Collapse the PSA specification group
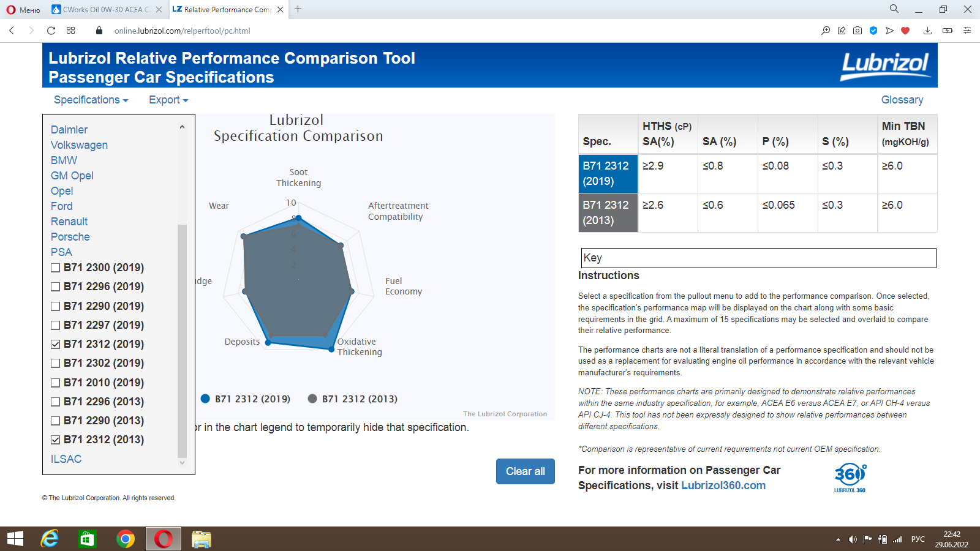 click(x=61, y=252)
